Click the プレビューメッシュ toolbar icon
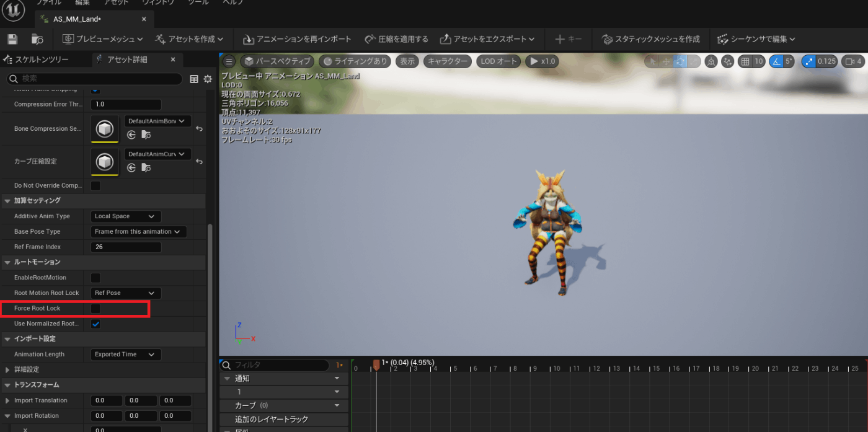The width and height of the screenshot is (868, 432). [x=68, y=39]
